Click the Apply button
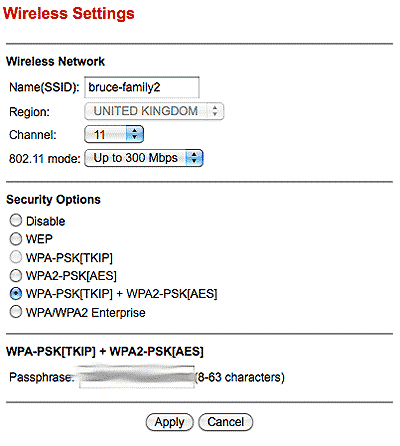Screen dimensions: 400x446 coord(169,422)
